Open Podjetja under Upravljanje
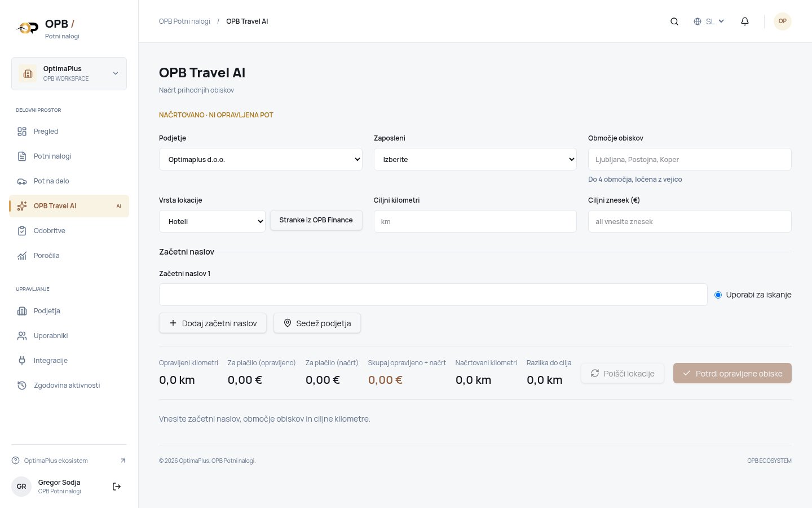 [69, 311]
